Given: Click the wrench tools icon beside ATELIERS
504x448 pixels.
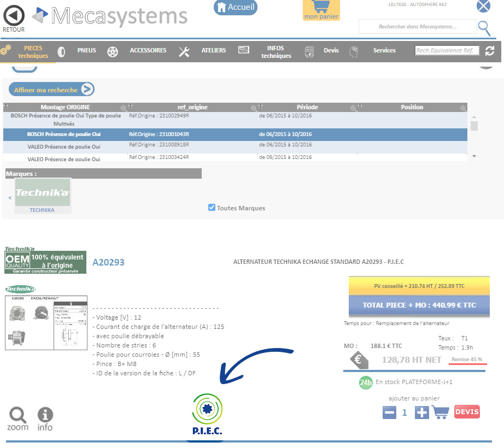Looking at the screenshot, I should pyautogui.click(x=184, y=52).
